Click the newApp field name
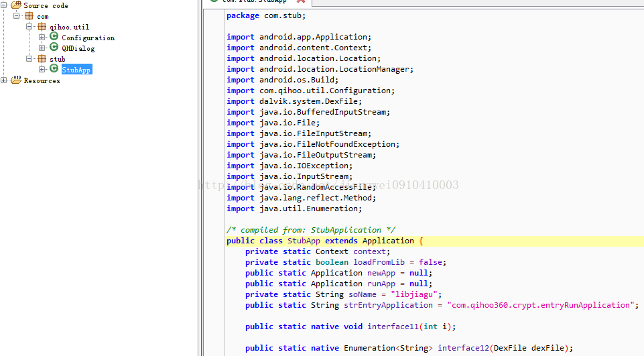The width and height of the screenshot is (644, 356). pos(381,273)
